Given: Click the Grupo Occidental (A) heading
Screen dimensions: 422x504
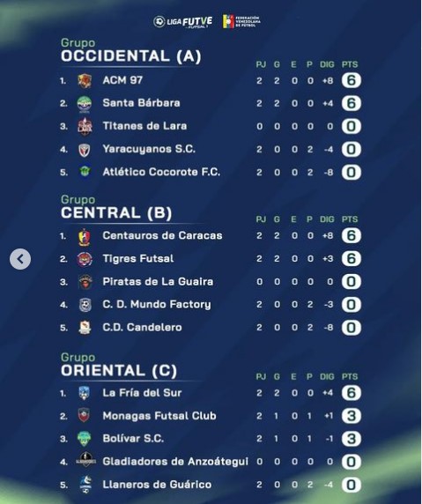Looking at the screenshot, I should (130, 51).
